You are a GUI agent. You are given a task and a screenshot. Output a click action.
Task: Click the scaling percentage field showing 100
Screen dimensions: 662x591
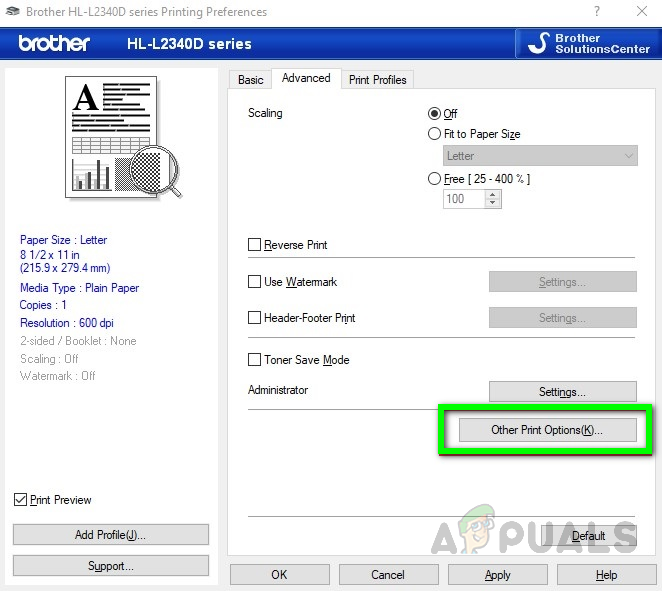(464, 199)
